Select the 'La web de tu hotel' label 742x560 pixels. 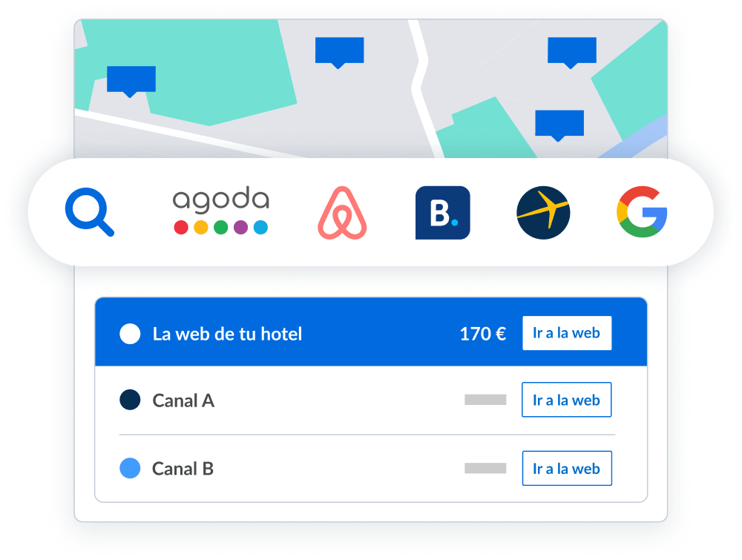(x=227, y=334)
